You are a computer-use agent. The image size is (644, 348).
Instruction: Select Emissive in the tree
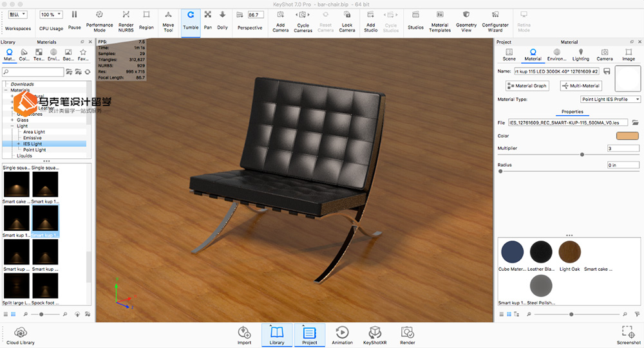(x=32, y=138)
